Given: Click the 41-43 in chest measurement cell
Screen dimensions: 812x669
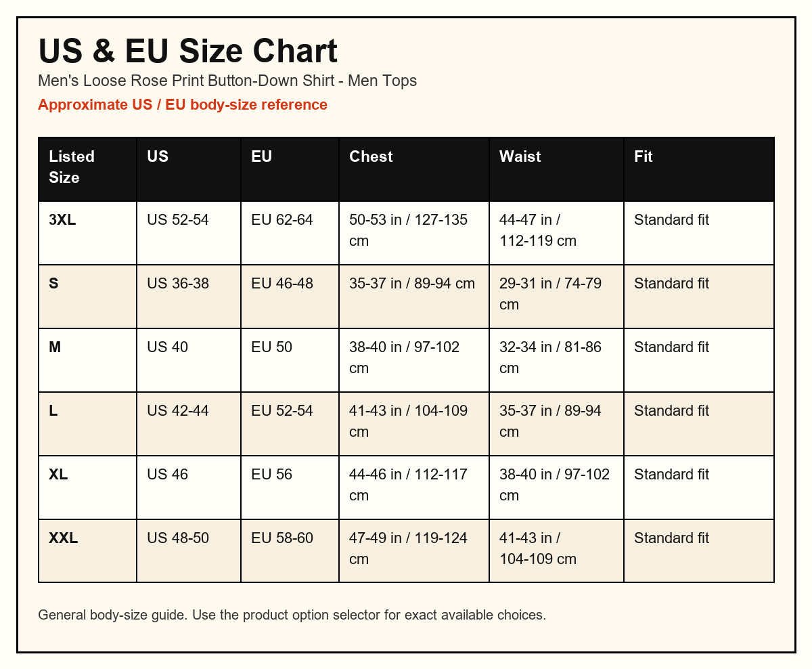Looking at the screenshot, I should 414,424.
